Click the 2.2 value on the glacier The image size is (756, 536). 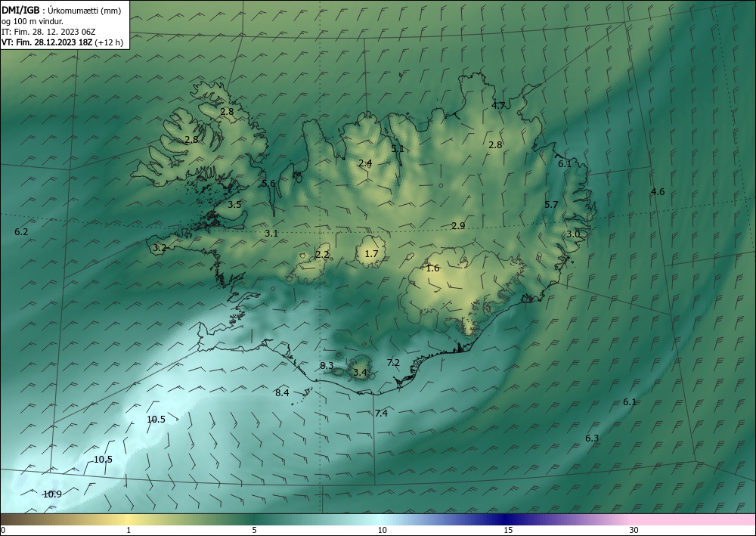[322, 255]
